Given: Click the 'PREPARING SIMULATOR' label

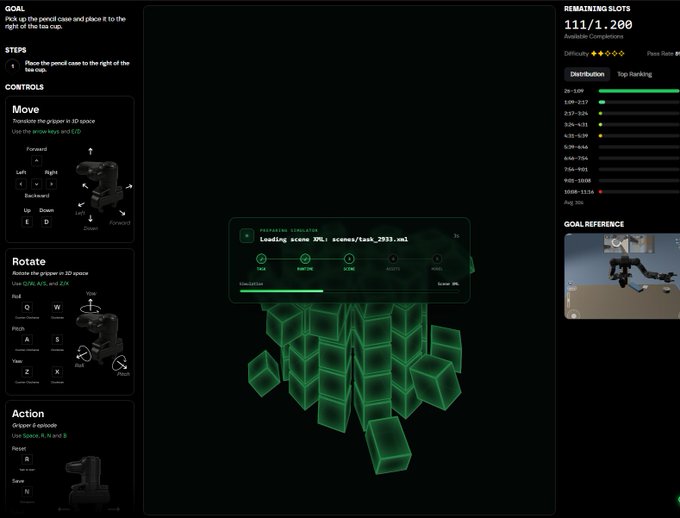Looking at the screenshot, I should pos(289,230).
